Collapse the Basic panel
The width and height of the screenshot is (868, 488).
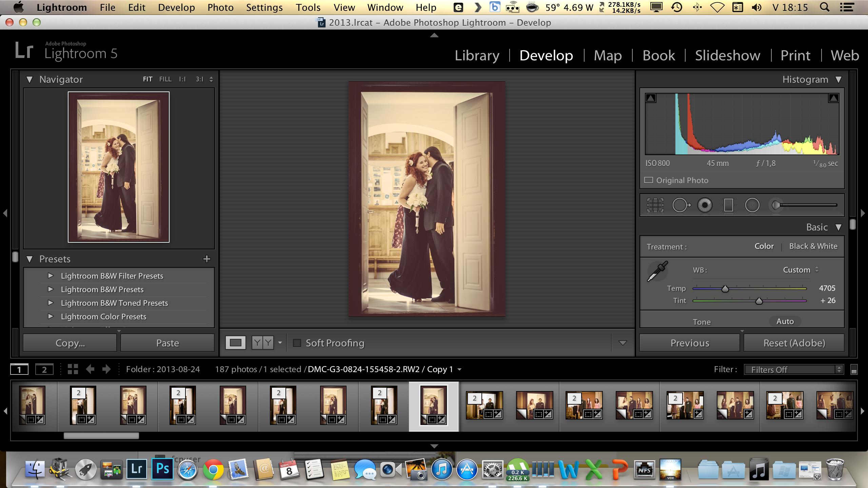coord(839,227)
